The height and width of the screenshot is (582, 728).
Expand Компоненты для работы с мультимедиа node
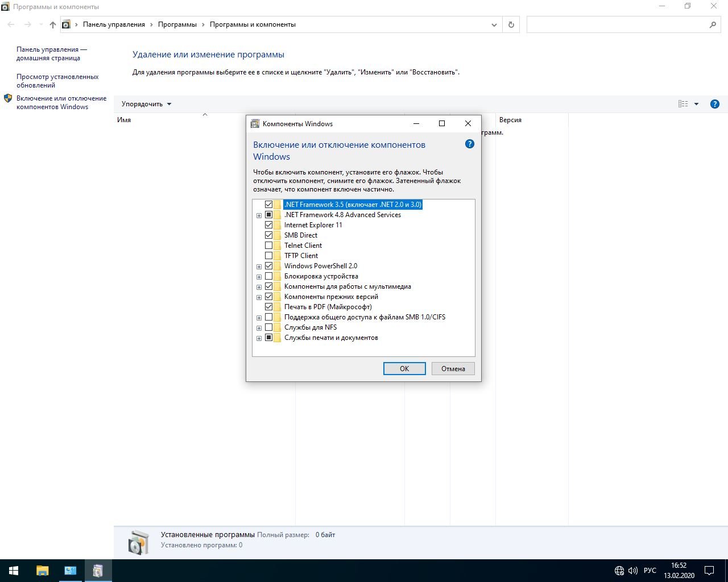259,287
